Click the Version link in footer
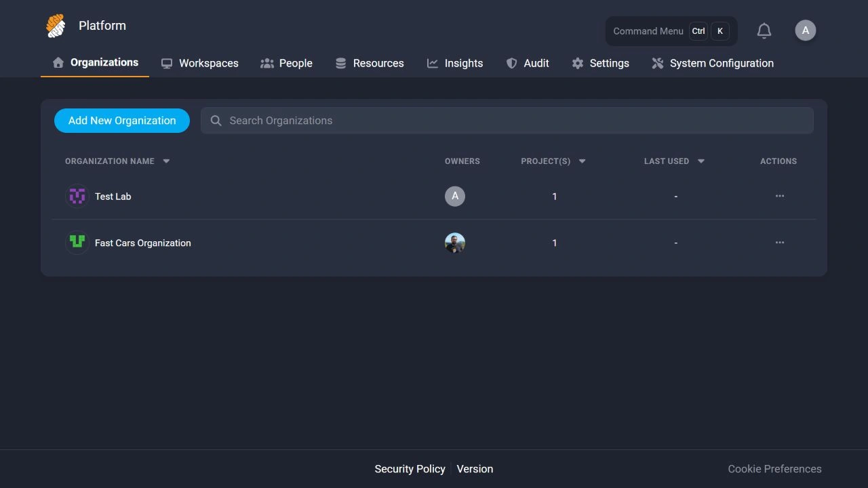 [x=475, y=469]
